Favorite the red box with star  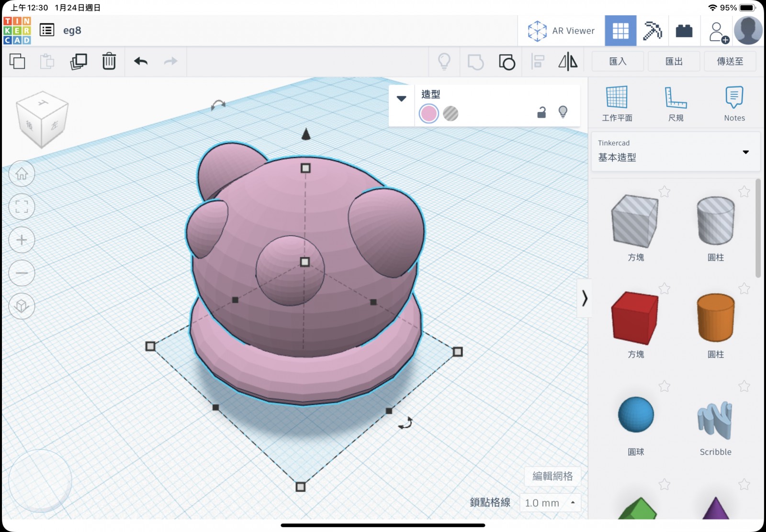664,288
